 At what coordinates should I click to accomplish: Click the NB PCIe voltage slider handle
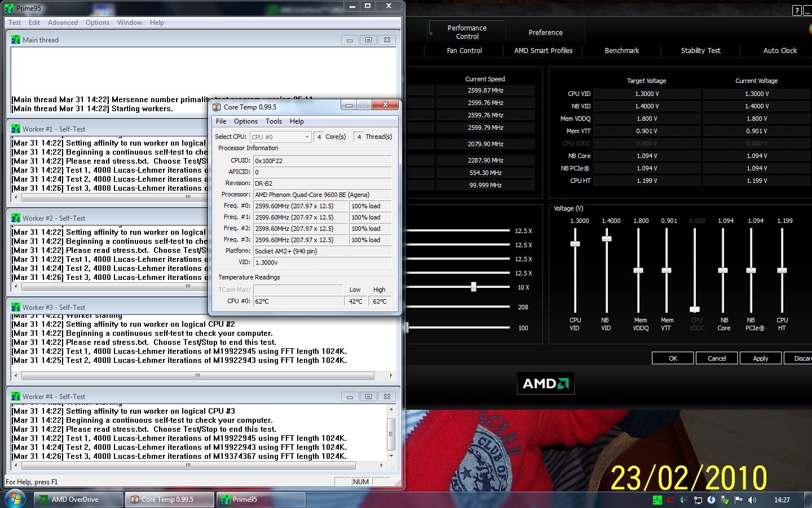pyautogui.click(x=751, y=270)
